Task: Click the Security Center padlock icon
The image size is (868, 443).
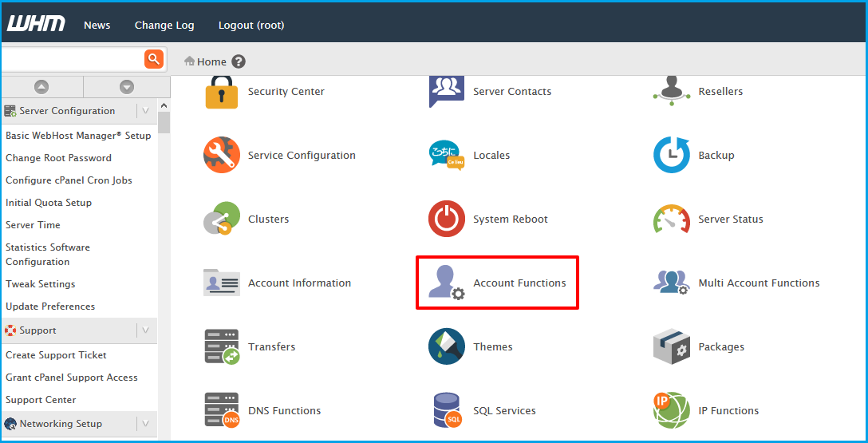Action: [x=221, y=92]
